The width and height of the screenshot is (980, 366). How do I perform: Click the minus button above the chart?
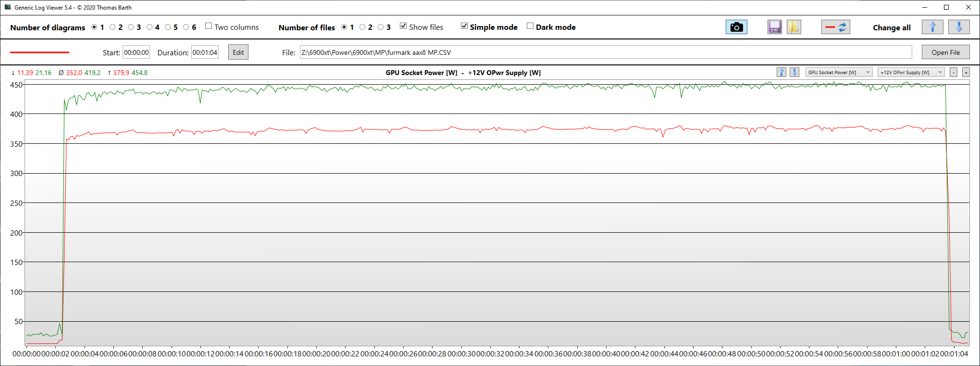click(x=954, y=72)
